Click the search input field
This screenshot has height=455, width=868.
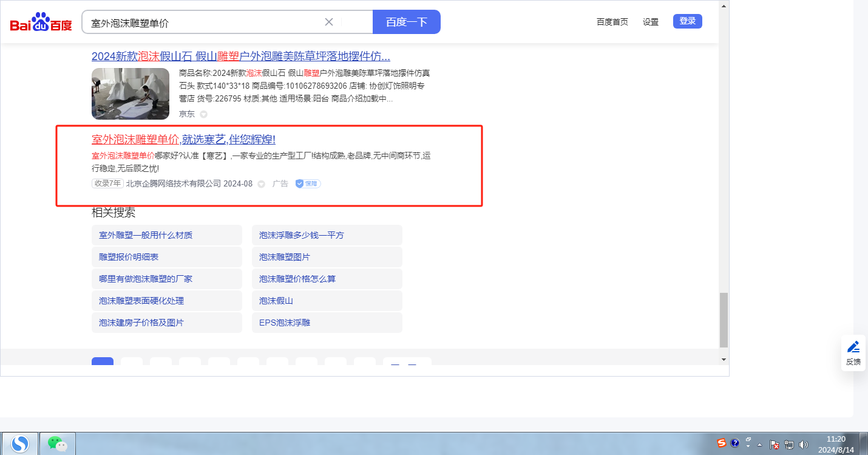pyautogui.click(x=203, y=22)
